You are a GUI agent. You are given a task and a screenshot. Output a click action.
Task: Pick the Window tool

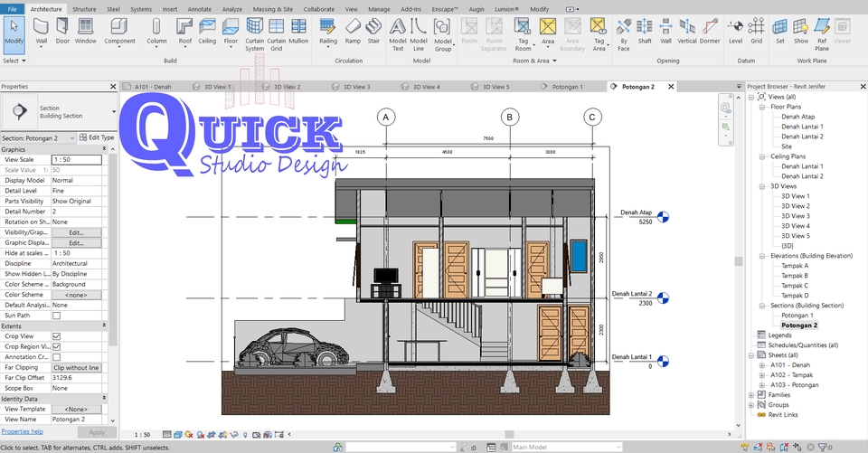click(x=85, y=31)
